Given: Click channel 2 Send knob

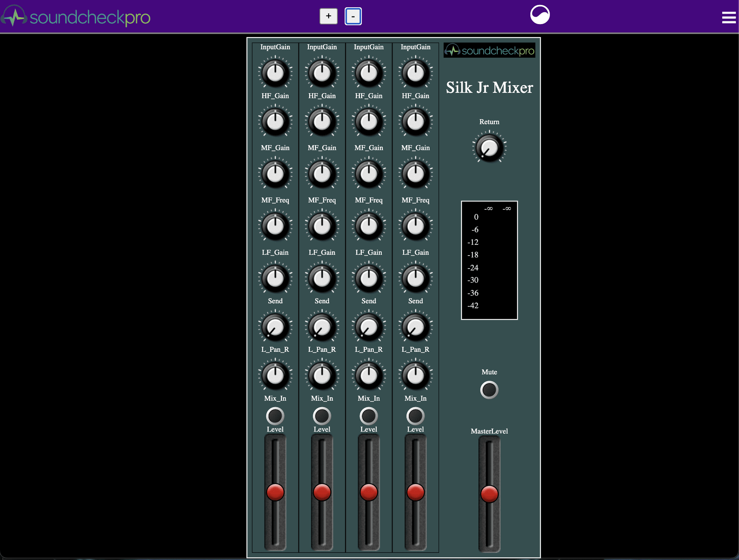Looking at the screenshot, I should [x=322, y=327].
